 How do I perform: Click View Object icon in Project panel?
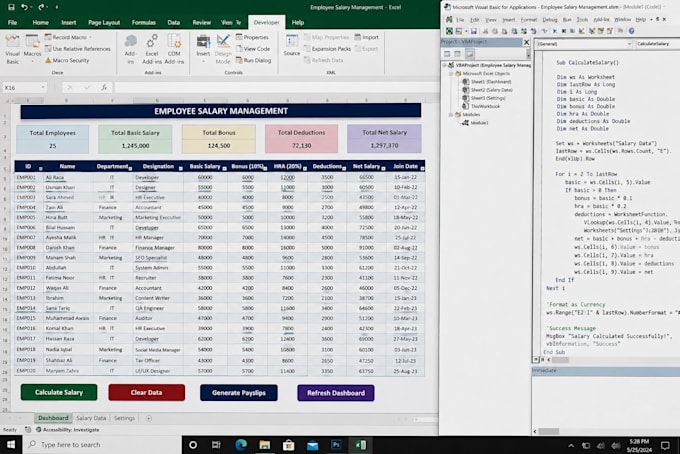point(458,54)
